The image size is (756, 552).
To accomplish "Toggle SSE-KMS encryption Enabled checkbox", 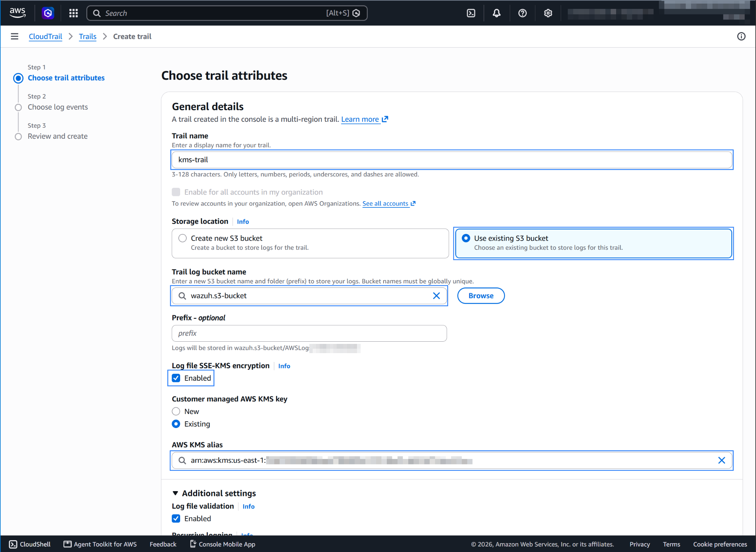I will [x=176, y=378].
